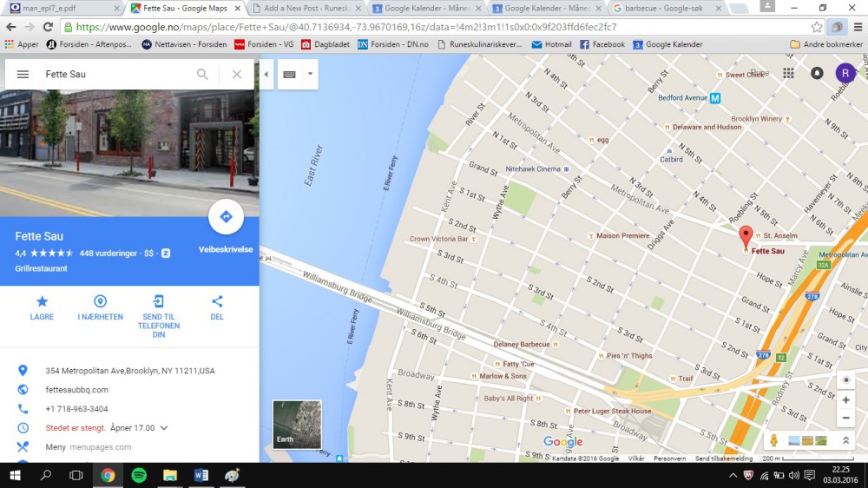Viewport: 868px width, 488px height.
Task: Expand the input tools dropdown arrow
Action: (x=311, y=74)
